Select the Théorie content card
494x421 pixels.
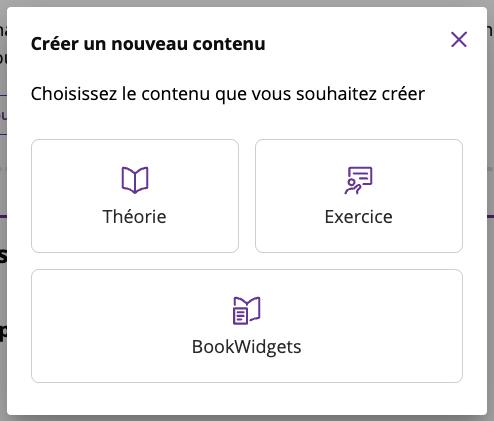(135, 196)
